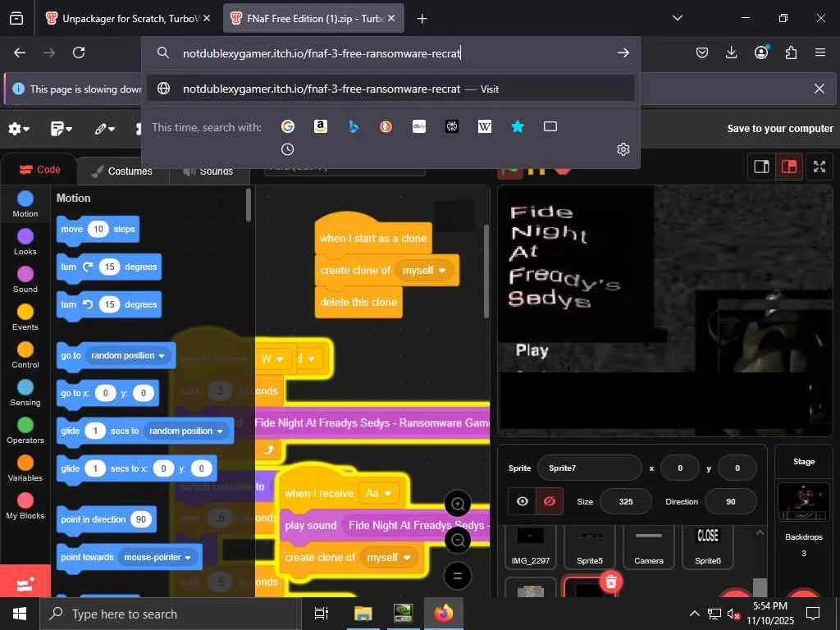Switch to the Sounds tab
Viewport: 840px width, 630px height.
click(208, 171)
